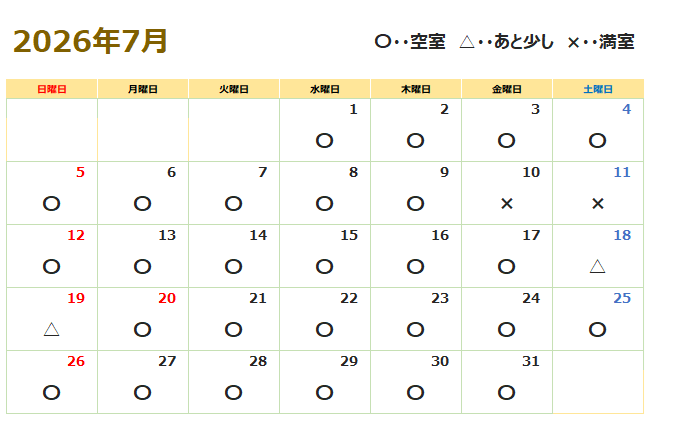The image size is (693, 427).
Task: Select the date number 12
Action: click(x=76, y=235)
